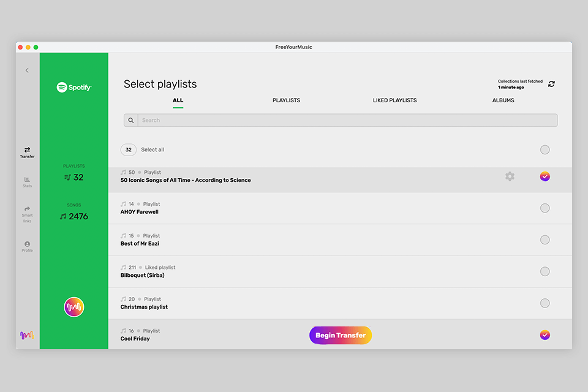The image size is (588, 392).
Task: Switch to the ALBUMS tab
Action: (x=503, y=100)
